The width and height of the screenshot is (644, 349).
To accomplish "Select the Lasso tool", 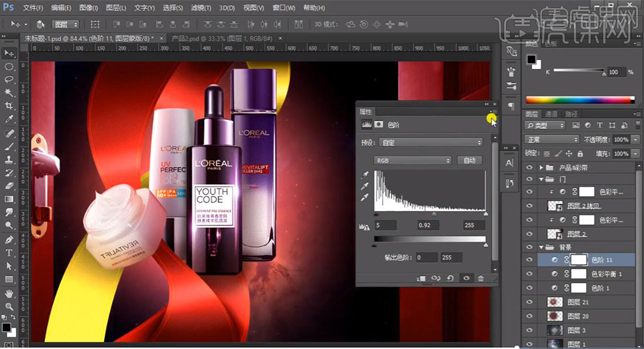I will tap(9, 79).
